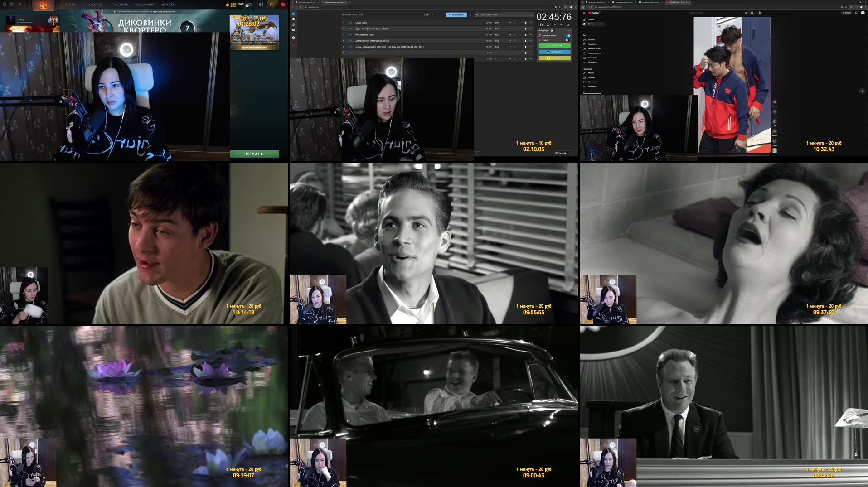Open the YouTube hamburger navigation menu
The width and height of the screenshot is (868, 487).
coord(584,13)
